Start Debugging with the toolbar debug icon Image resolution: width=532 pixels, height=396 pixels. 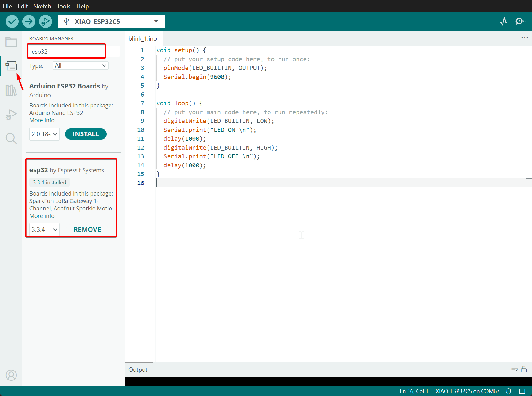coord(46,21)
